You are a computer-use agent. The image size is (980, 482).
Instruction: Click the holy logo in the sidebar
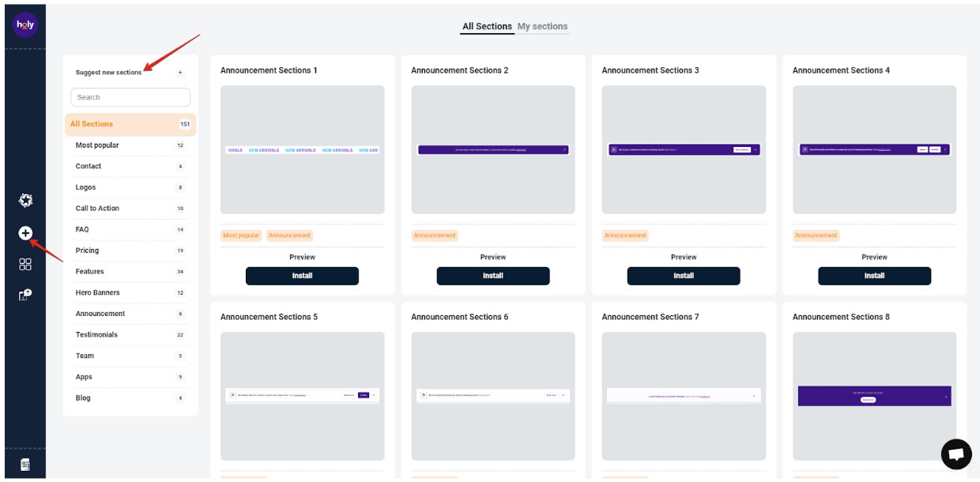click(x=25, y=25)
